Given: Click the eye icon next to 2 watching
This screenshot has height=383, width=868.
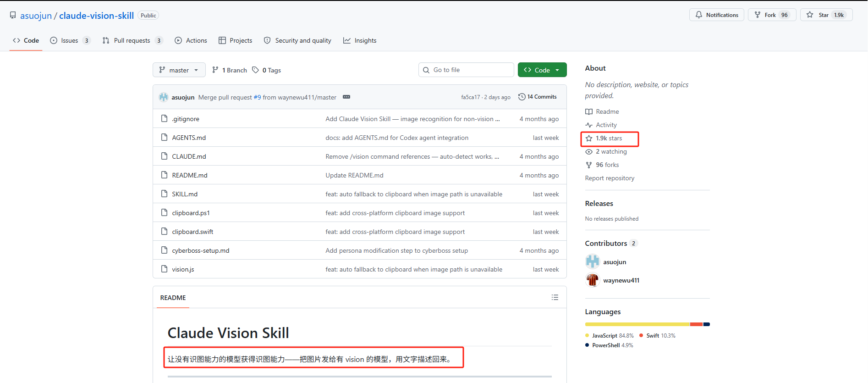Looking at the screenshot, I should (589, 151).
